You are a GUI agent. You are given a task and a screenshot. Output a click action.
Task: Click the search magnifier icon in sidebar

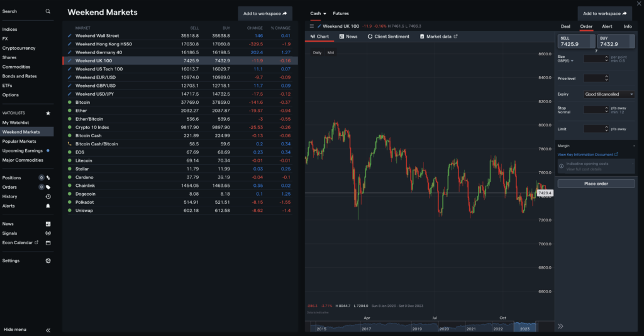click(48, 11)
